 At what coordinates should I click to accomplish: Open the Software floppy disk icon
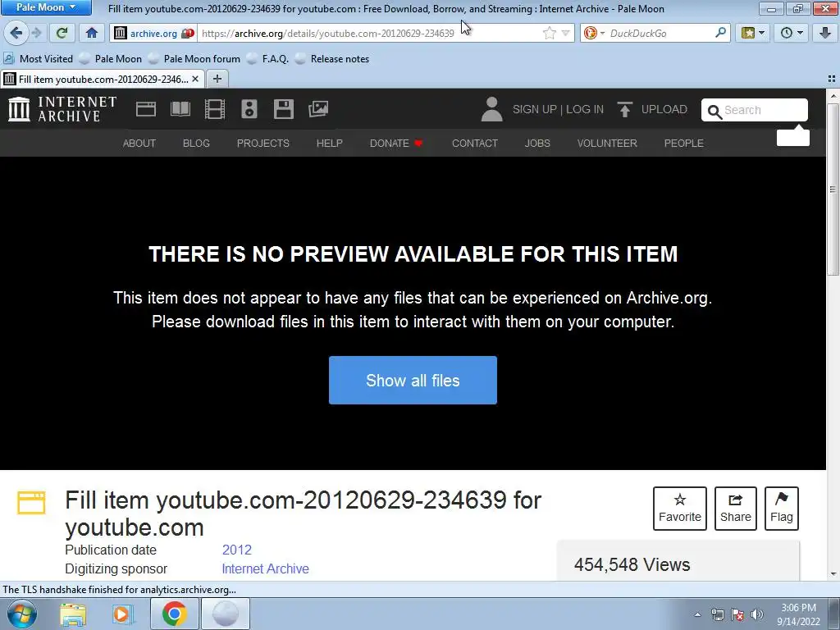coord(283,109)
